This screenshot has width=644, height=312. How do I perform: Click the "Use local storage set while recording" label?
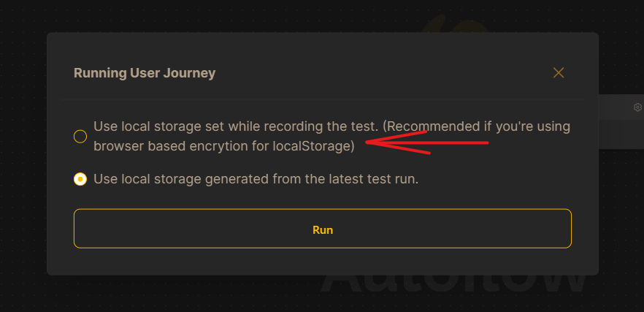(235, 126)
